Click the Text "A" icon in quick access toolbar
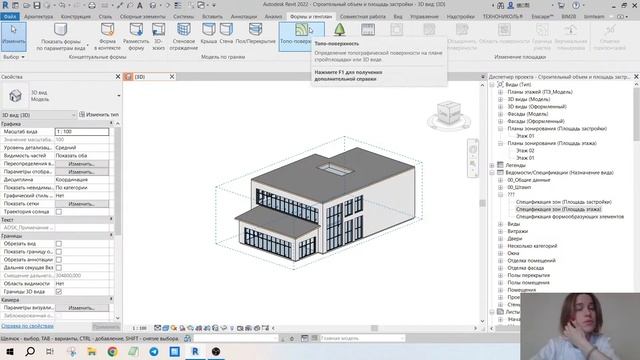This screenshot has height=360, width=640. [x=140, y=5]
